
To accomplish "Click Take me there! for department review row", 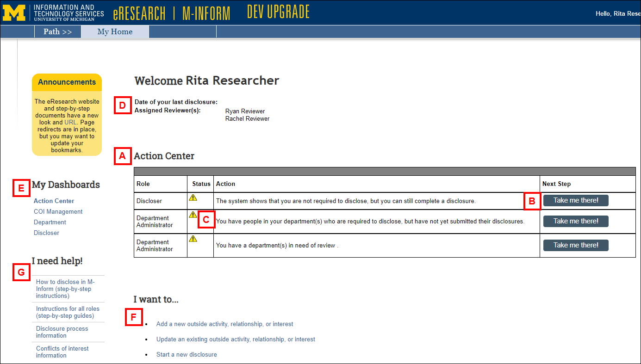I will [576, 245].
